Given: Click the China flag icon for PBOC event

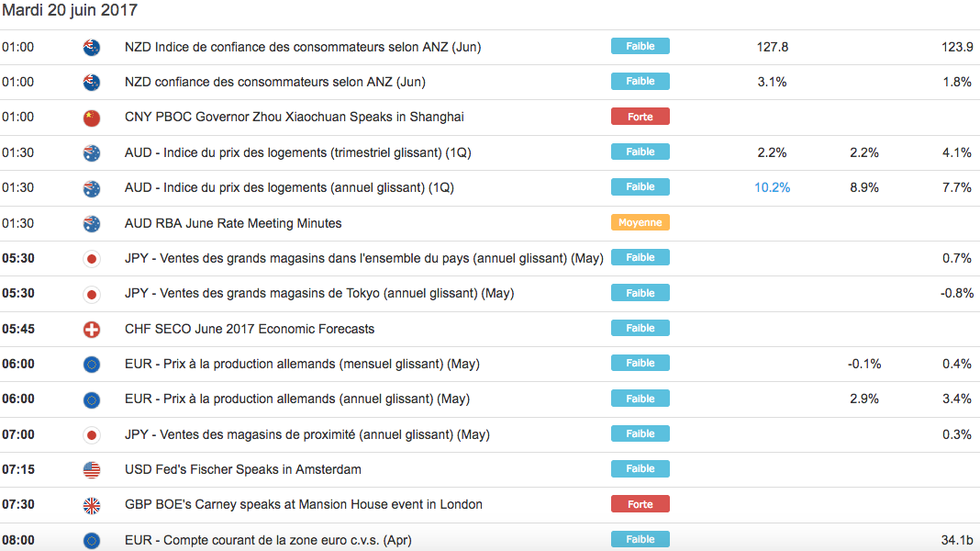Looking at the screenshot, I should coord(91,118).
